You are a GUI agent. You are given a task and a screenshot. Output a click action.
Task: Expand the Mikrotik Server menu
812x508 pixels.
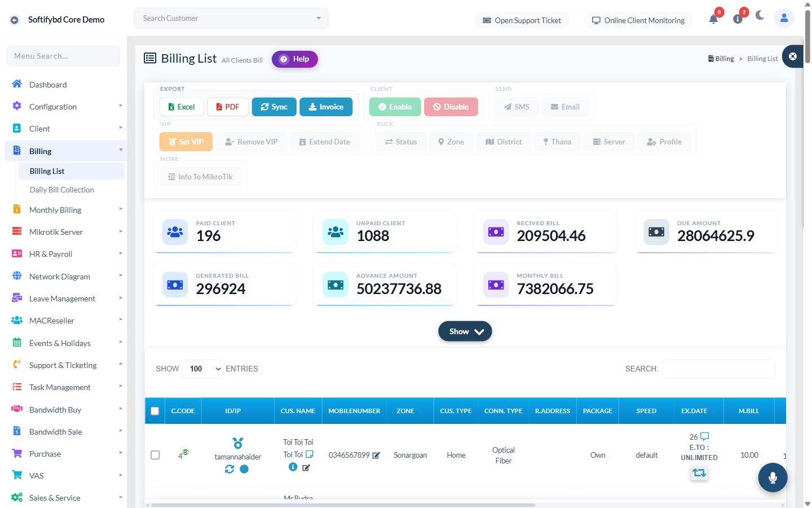click(65, 232)
